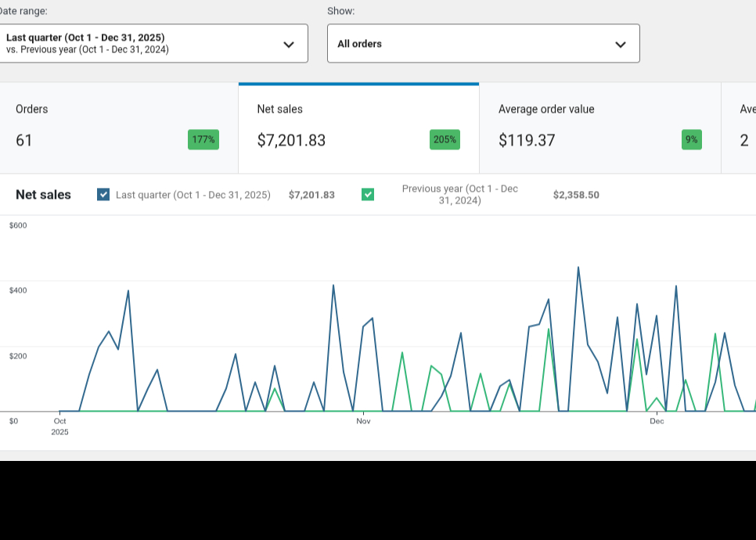Expand the All orders filter dropdown

click(x=483, y=44)
